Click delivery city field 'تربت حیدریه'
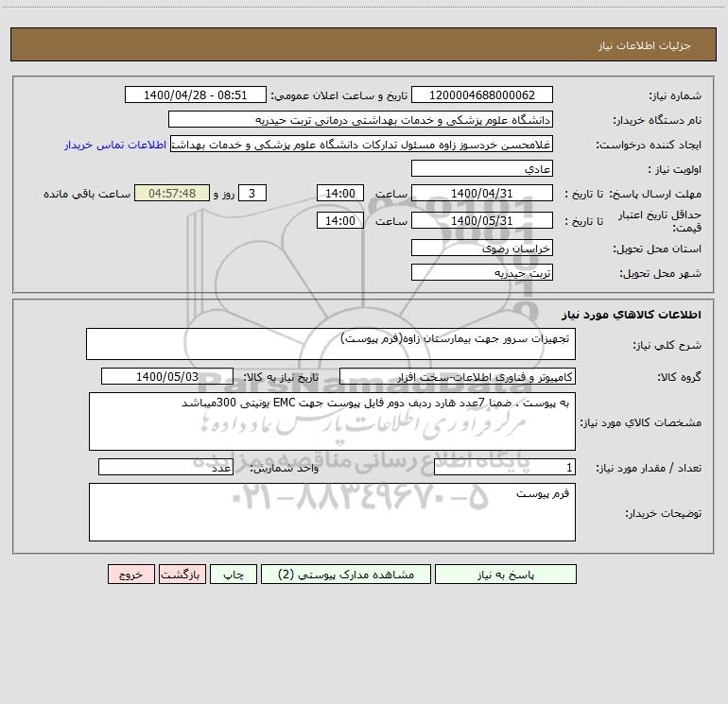 tap(482, 272)
